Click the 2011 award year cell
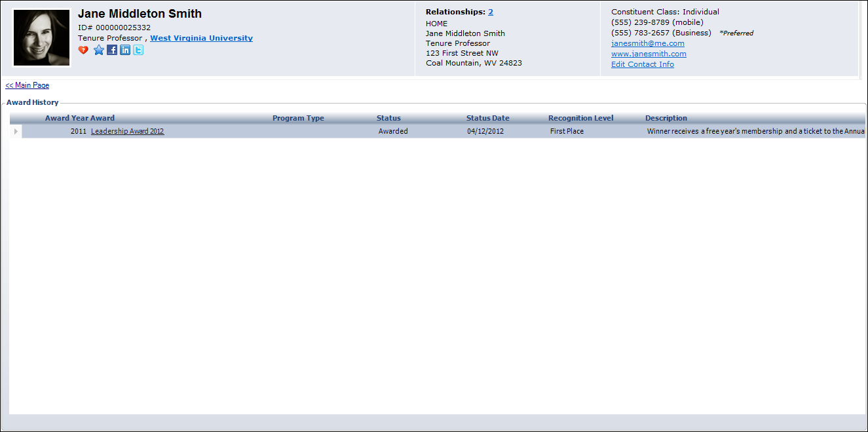Image resolution: width=868 pixels, height=432 pixels. pos(79,131)
